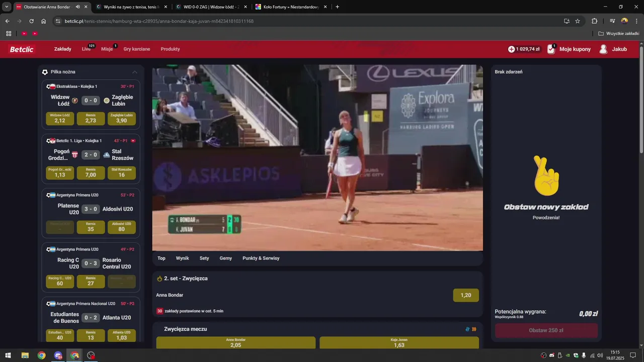644x362 pixels.
Task: Select Aldosivi U20 odds 80
Action: pyautogui.click(x=122, y=227)
